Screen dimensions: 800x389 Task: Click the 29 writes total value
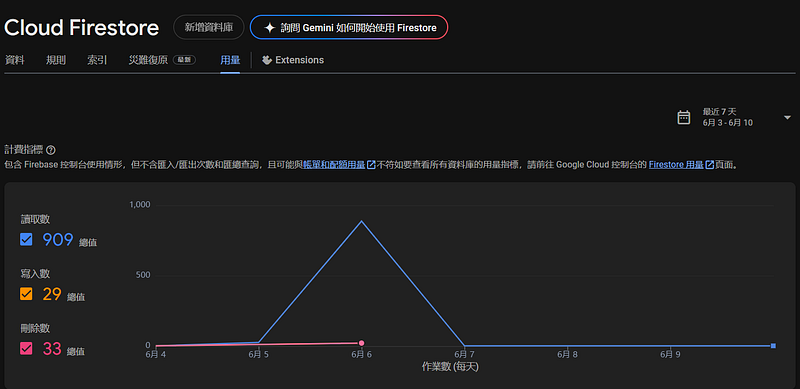[x=52, y=294]
